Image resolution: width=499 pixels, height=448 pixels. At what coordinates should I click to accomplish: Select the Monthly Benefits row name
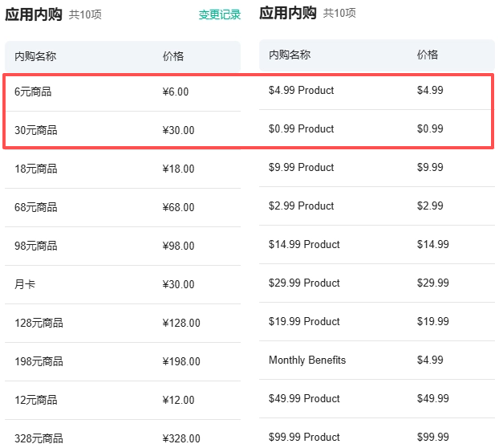(307, 360)
